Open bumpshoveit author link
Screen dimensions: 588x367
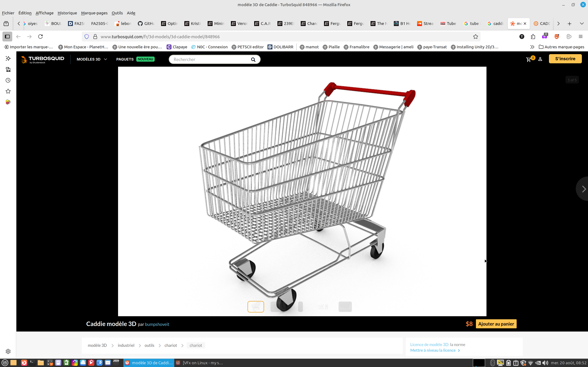[157, 324]
